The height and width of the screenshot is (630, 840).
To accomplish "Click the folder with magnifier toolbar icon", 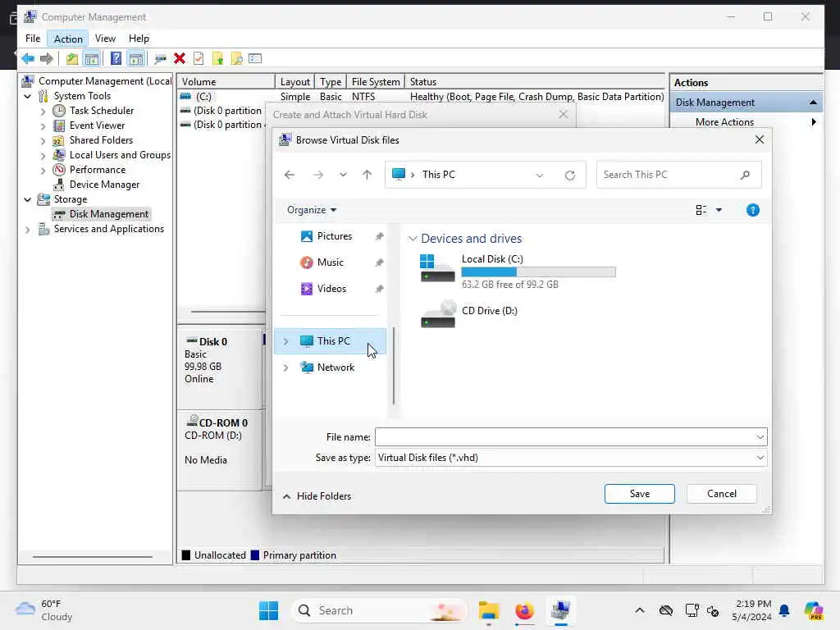I will [236, 58].
